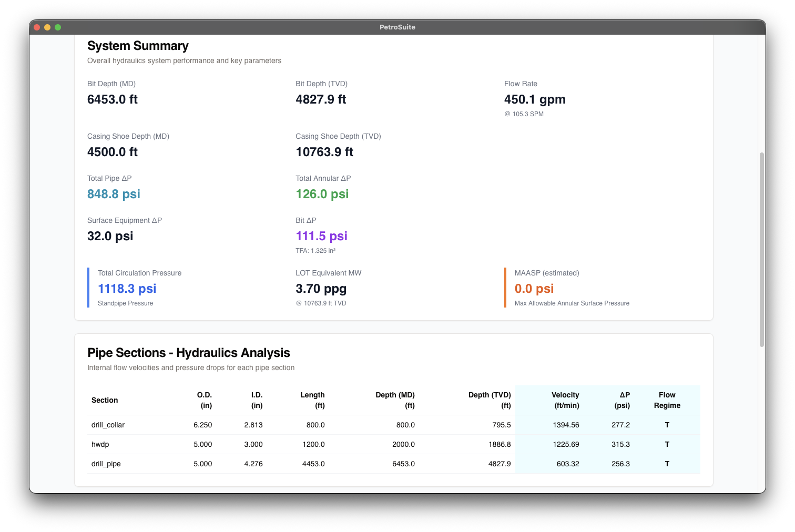This screenshot has height=532, width=795.
Task: Click the Total Pipe ΔP value 848.8 psi
Action: coord(114,194)
